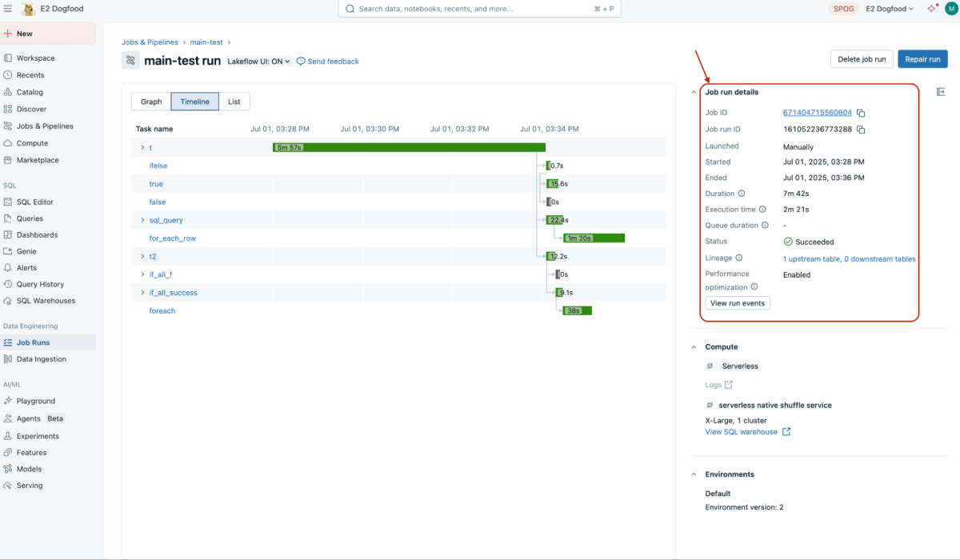Screen dimensions: 960x560
Task: Open the user avatar menu
Action: pyautogui.click(x=950, y=9)
